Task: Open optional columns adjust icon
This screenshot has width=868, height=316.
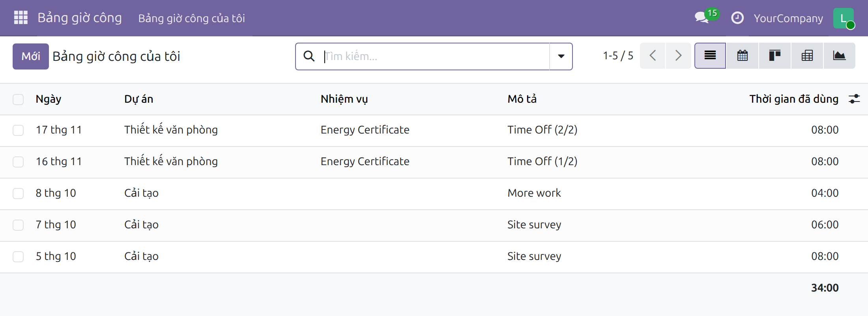Action: [854, 99]
